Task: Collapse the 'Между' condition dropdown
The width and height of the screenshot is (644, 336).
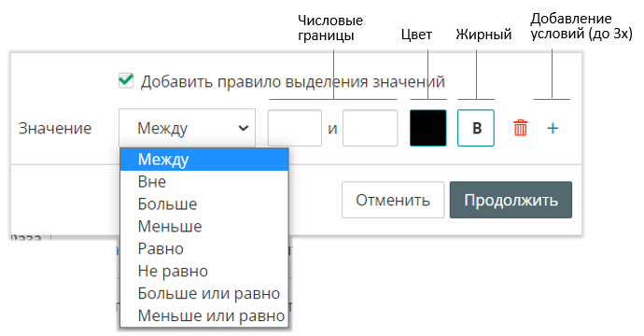Action: pos(187,128)
